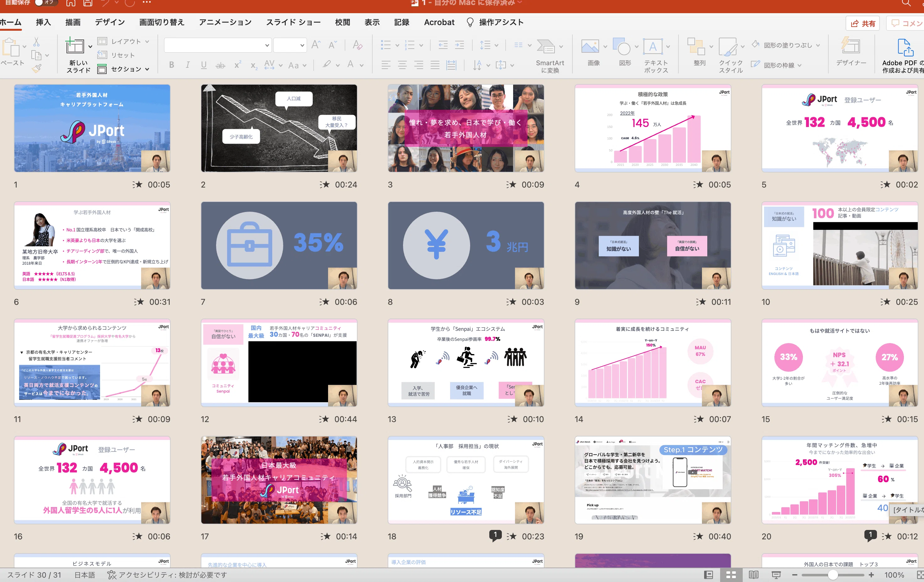Screen dimensions: 924x582
Task: Click the accessibility check status icon
Action: pyautogui.click(x=112, y=575)
